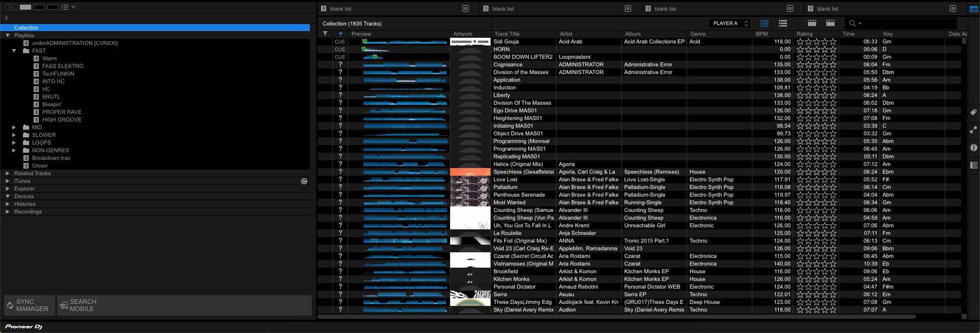Switch to the bulleted list view
This screenshot has width=980, height=333.
(x=783, y=23)
